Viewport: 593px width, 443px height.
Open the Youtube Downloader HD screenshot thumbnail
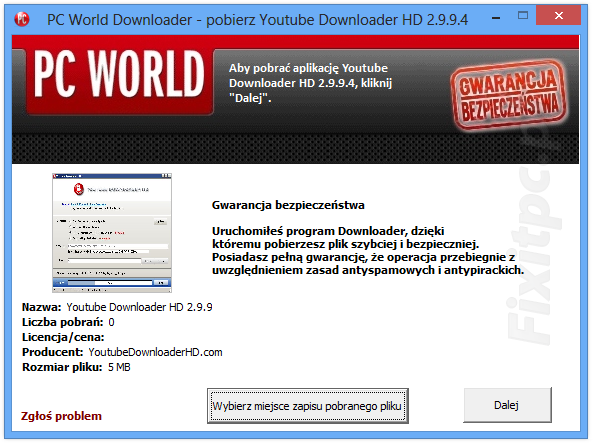[x=112, y=233]
